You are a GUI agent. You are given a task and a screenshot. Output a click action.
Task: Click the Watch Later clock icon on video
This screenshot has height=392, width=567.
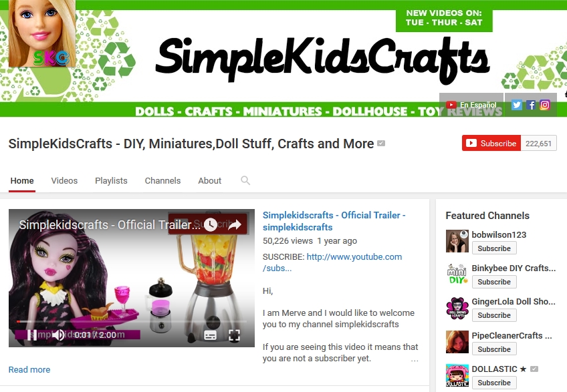[x=211, y=225]
